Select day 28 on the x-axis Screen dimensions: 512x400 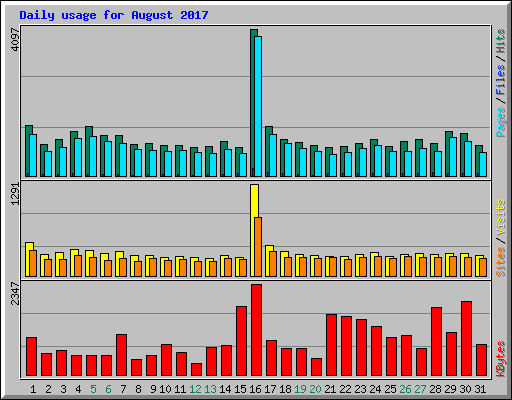click(435, 389)
